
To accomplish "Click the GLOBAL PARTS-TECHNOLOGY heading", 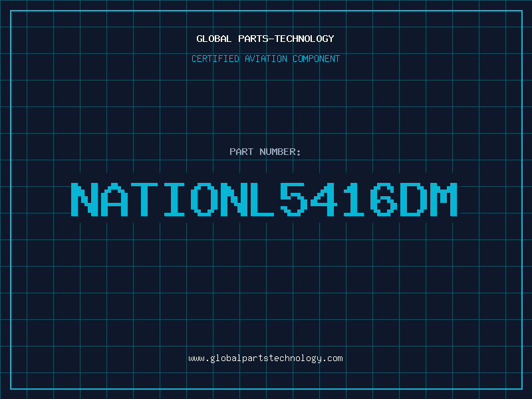I will pos(265,39).
